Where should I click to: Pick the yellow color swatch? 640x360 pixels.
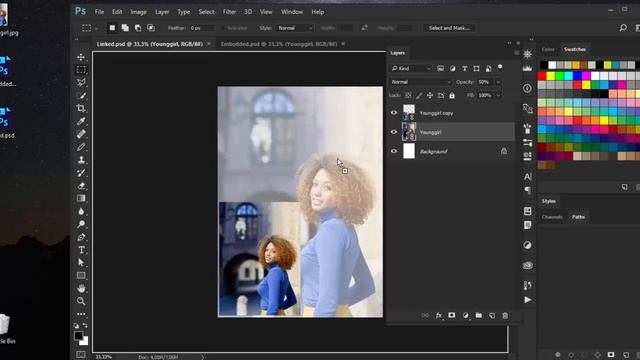click(x=551, y=76)
